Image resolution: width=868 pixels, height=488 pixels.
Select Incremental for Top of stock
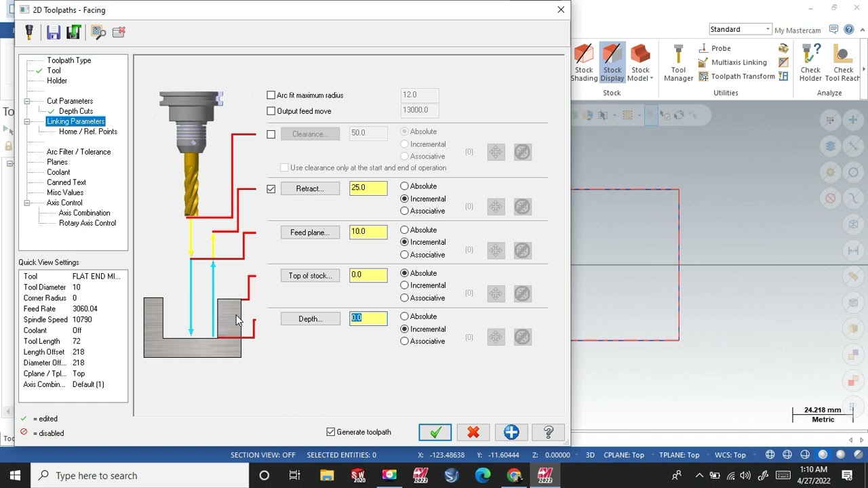(405, 285)
